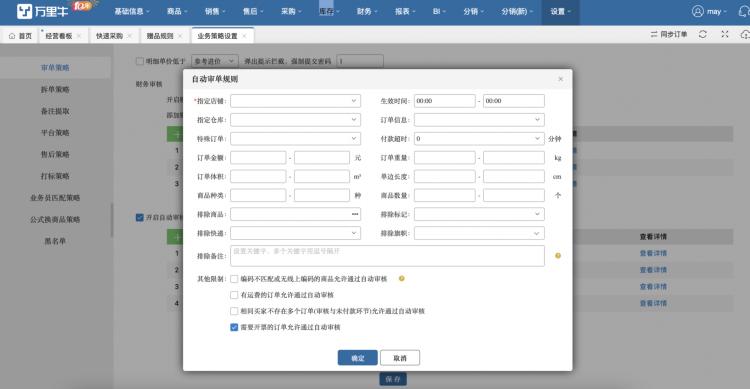Select 备注提取 in left sidebar

(55, 111)
